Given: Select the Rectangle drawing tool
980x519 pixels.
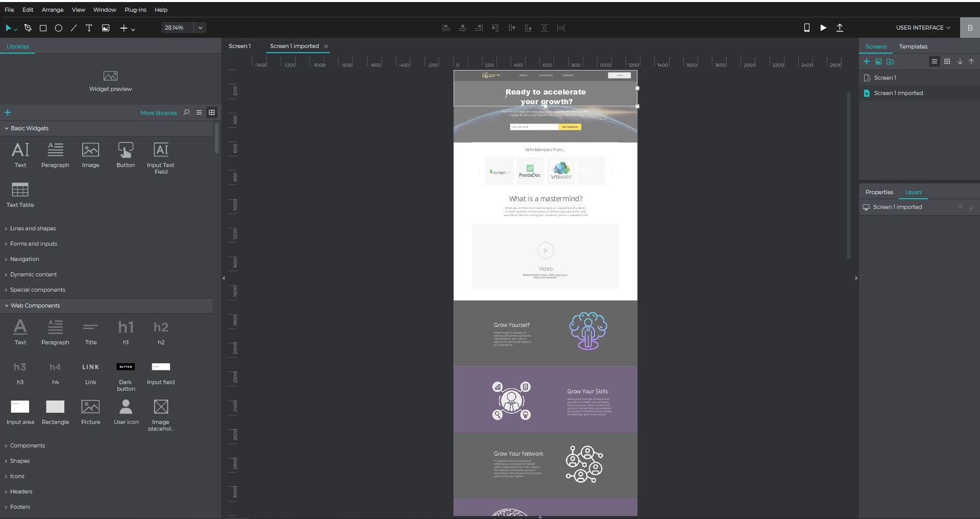Looking at the screenshot, I should click(43, 28).
